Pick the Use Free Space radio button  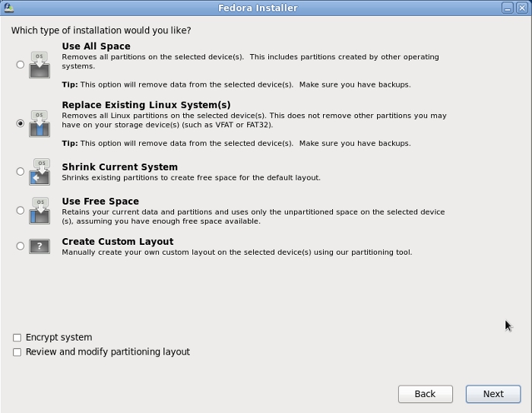pyautogui.click(x=21, y=211)
